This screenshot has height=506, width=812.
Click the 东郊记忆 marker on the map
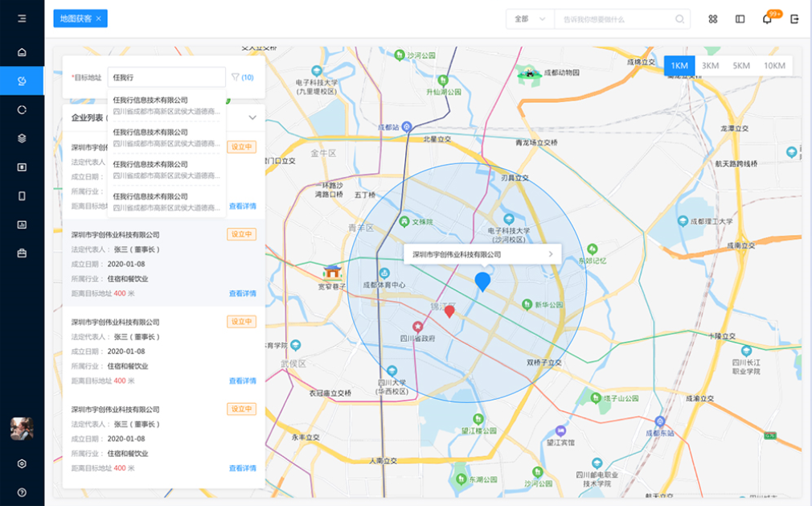(593, 249)
